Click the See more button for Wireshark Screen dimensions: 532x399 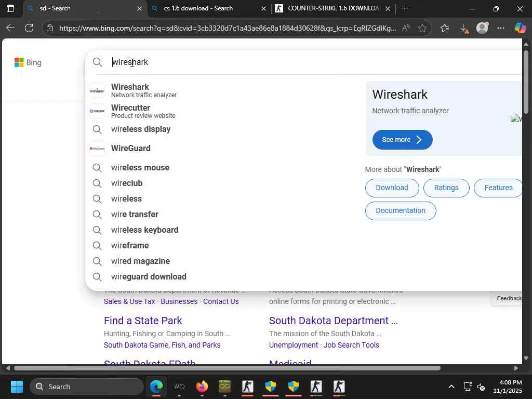(x=403, y=140)
